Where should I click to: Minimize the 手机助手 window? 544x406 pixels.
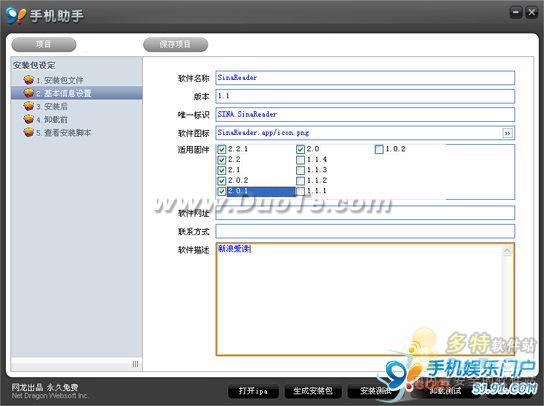[x=516, y=13]
